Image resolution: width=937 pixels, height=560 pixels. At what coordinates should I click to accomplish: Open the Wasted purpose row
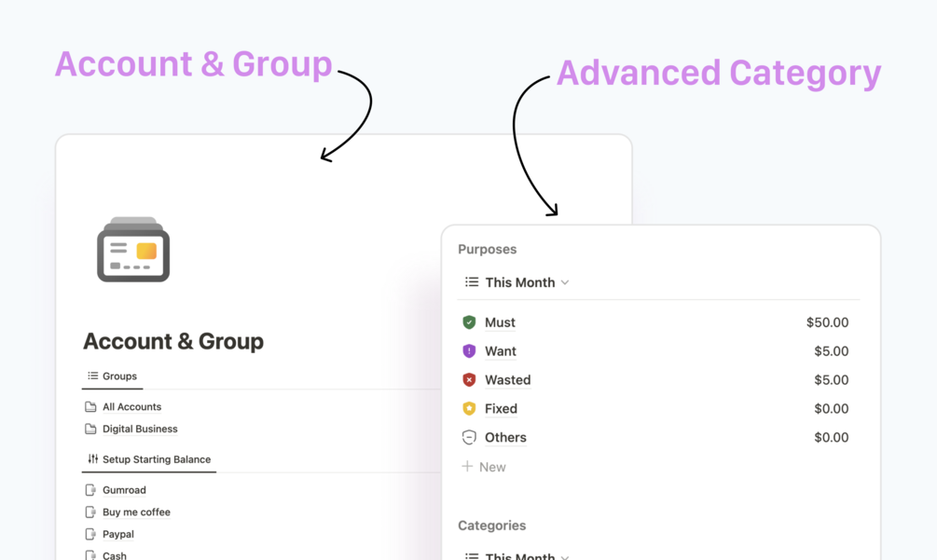[655, 380]
